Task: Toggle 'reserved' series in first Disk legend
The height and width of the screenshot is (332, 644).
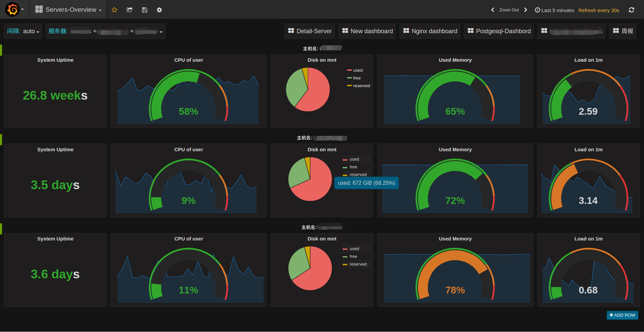Action: [361, 86]
